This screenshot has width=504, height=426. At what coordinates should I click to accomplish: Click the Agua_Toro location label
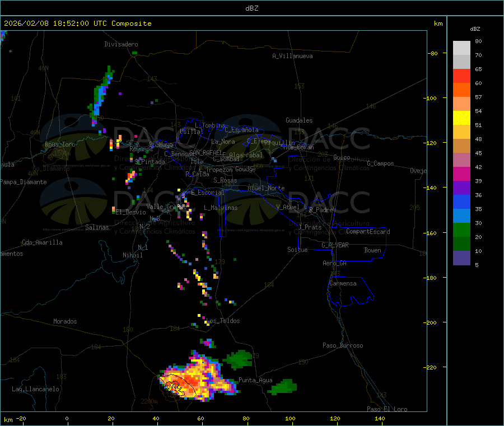(x=60, y=144)
